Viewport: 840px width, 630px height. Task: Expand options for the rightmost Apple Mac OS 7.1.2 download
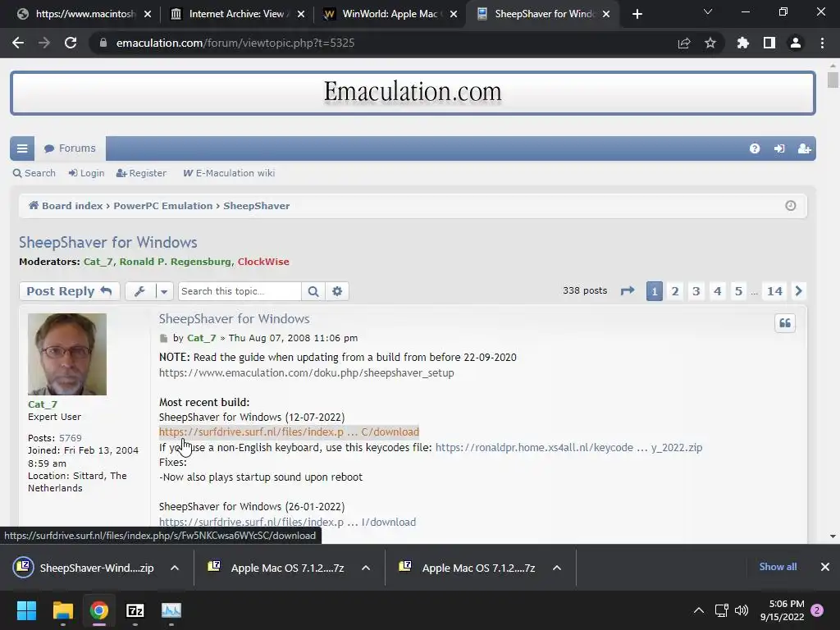pyautogui.click(x=557, y=568)
